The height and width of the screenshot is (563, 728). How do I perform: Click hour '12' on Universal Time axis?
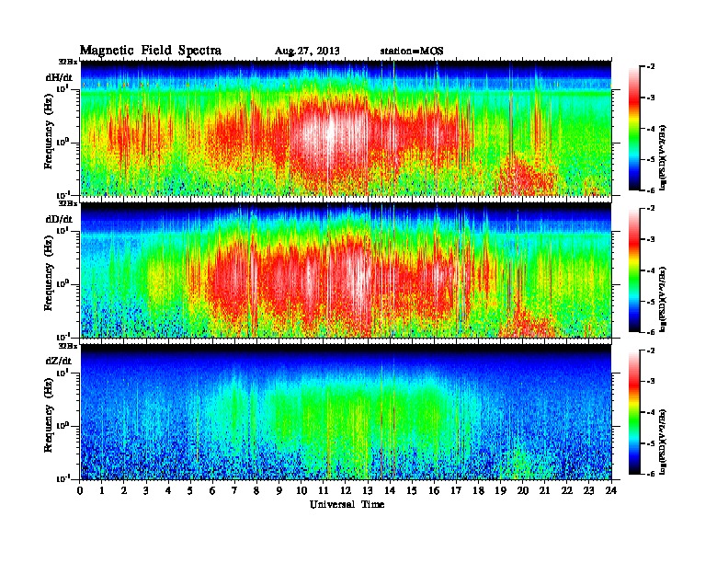346,490
